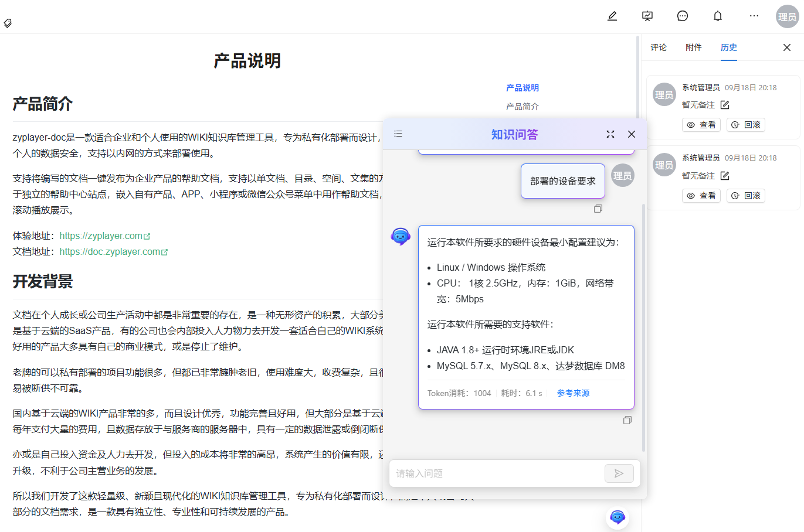
Task: Copy the question 部署的设备要求
Action: [598, 209]
